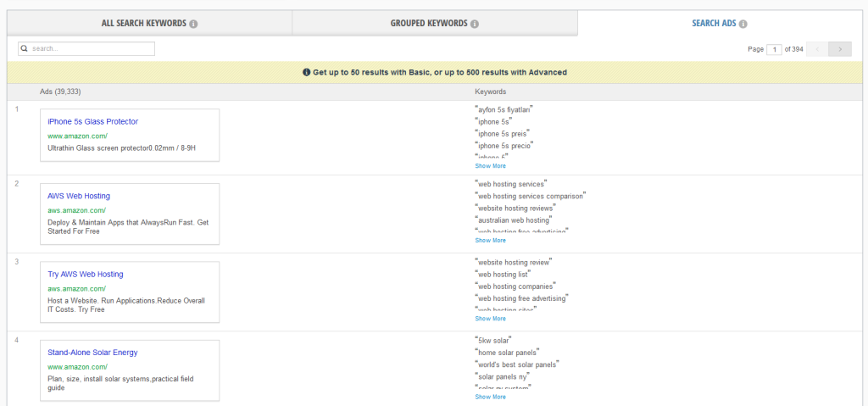Click the magnifier icon in search box

[x=25, y=49]
